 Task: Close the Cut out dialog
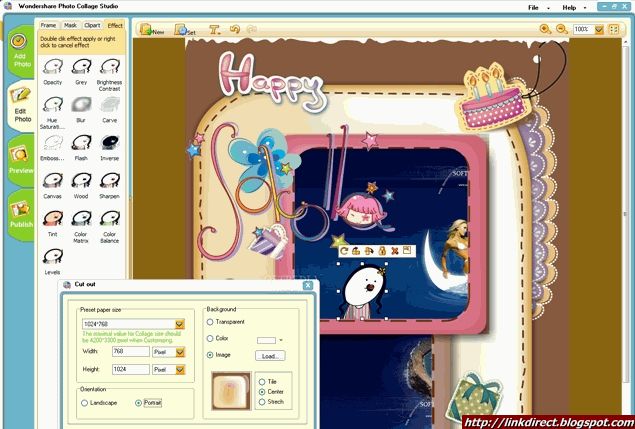point(308,285)
